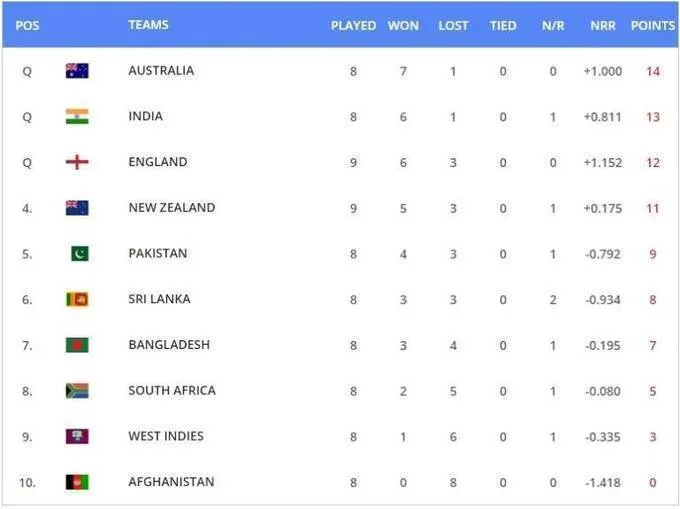Viewport: 680px width, 509px height.
Task: Click the Pakistan flag icon
Action: [80, 254]
